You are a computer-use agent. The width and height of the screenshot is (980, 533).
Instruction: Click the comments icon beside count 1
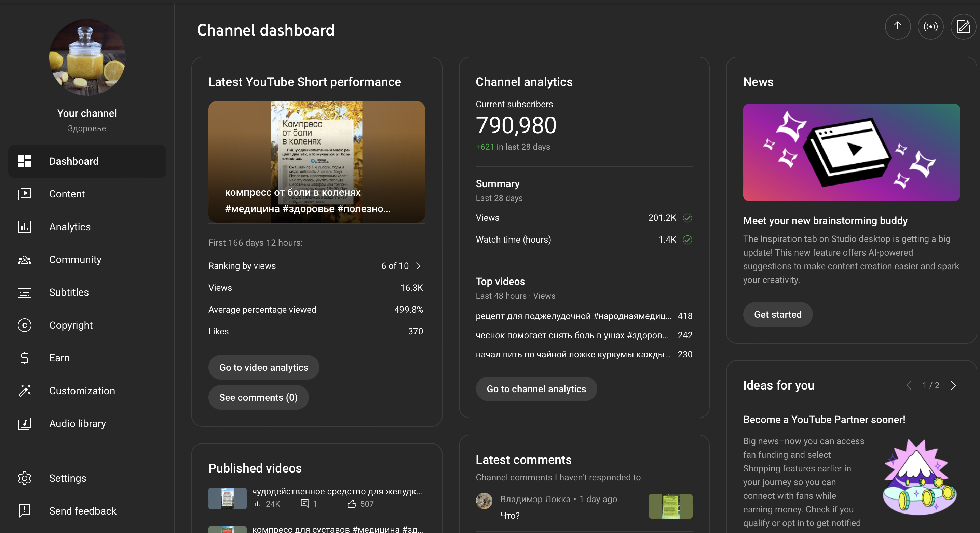(304, 503)
